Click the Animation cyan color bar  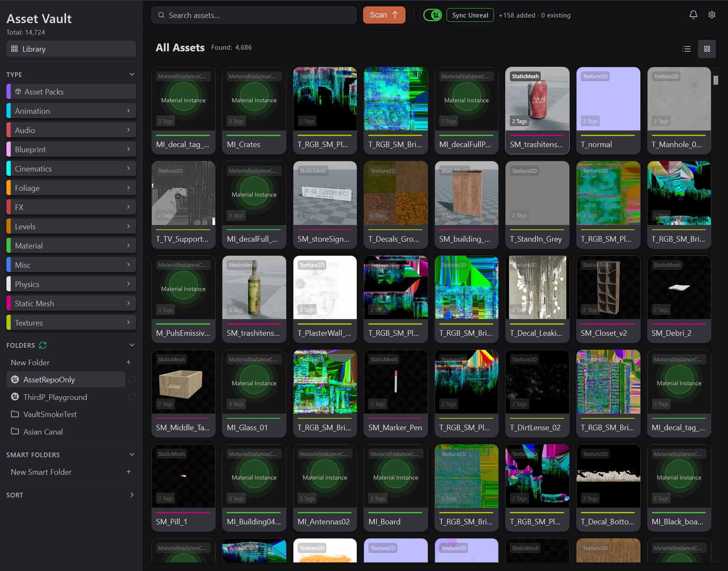[9, 111]
